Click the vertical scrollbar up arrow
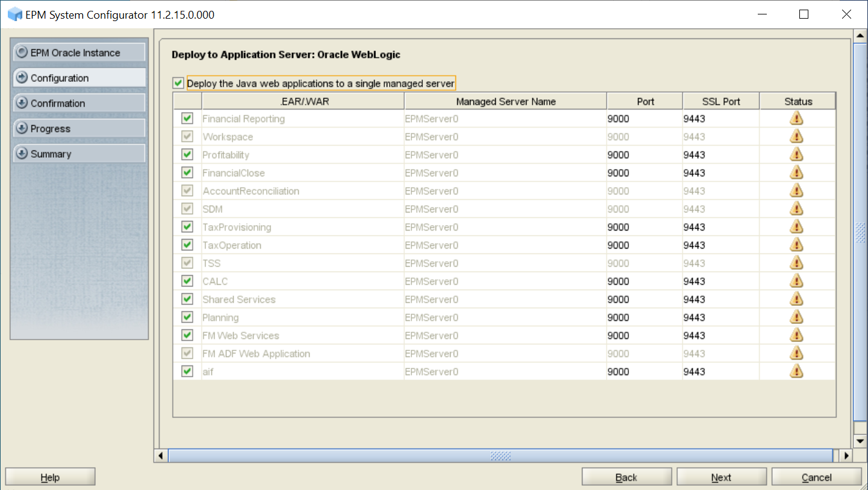Screen dimensions: 868x490 point(861,36)
